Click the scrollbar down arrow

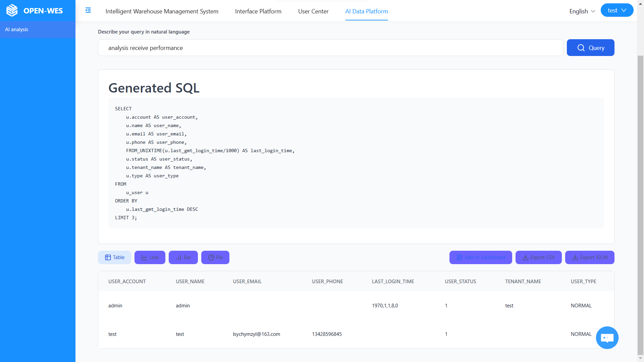tap(640, 358)
